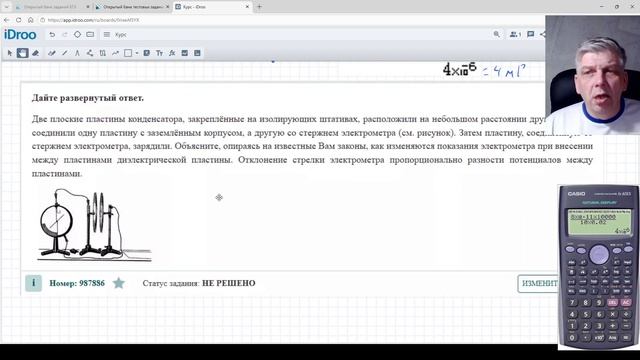The width and height of the screenshot is (640, 360).
Task: Select the pen drawing tool
Action: tap(52, 53)
